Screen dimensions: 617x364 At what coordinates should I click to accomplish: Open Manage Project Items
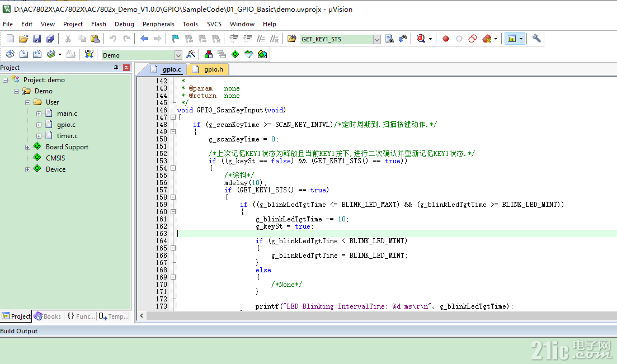[x=209, y=54]
